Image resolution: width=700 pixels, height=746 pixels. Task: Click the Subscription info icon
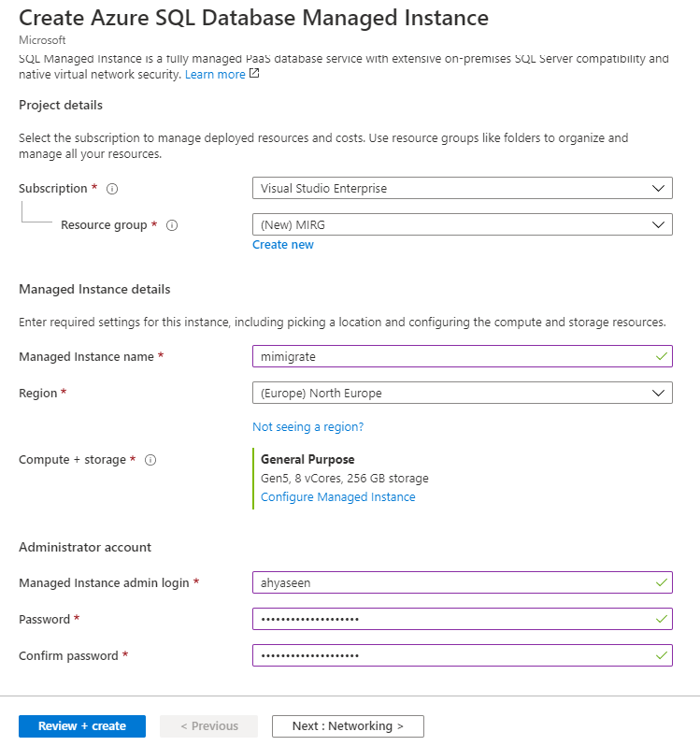(112, 189)
